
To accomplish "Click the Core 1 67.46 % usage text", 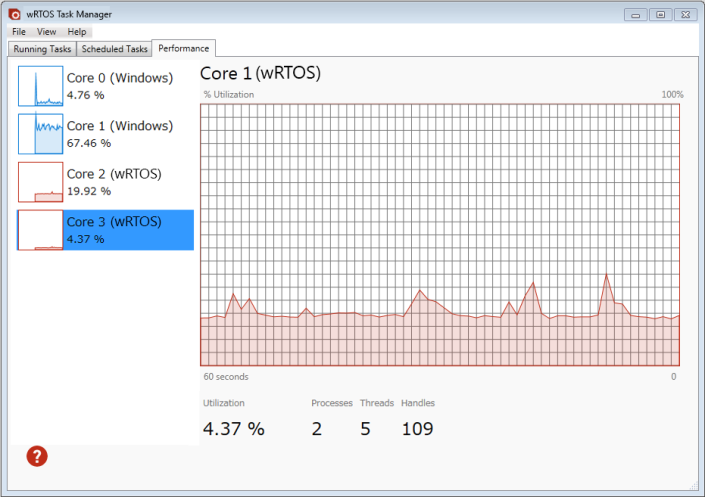I will click(89, 143).
